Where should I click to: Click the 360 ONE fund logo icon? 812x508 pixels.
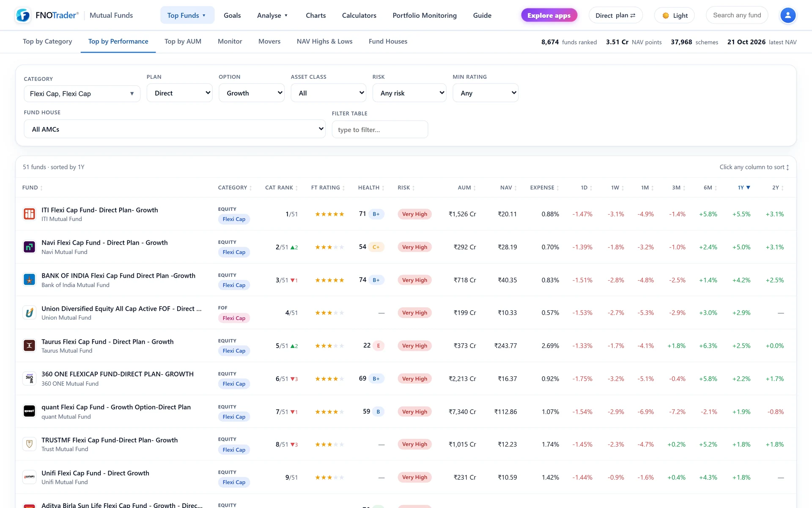coord(29,378)
